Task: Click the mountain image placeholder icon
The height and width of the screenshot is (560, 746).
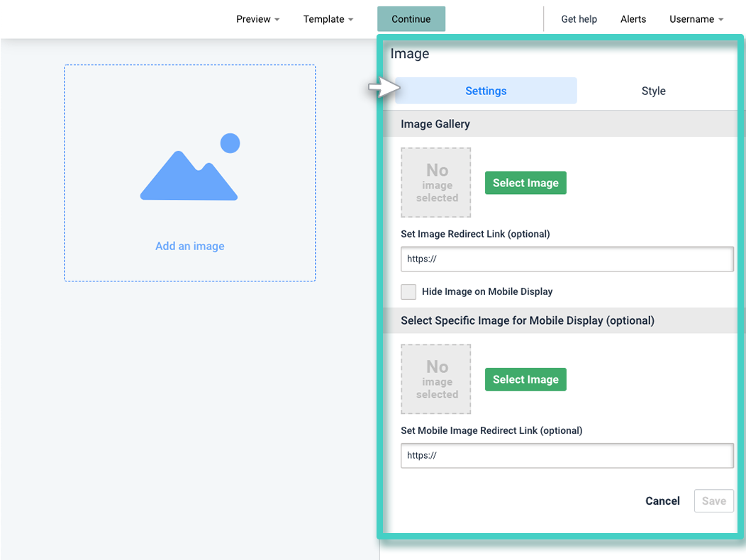Action: click(190, 167)
